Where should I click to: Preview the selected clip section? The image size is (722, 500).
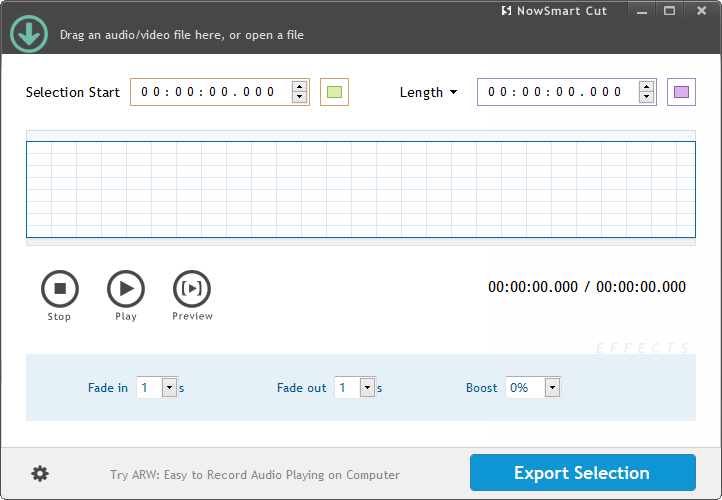(192, 289)
